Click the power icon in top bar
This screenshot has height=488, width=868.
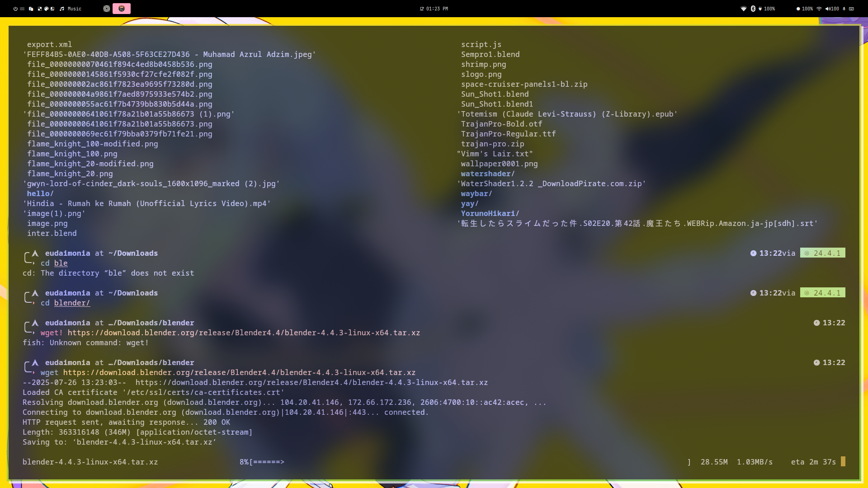coord(15,9)
